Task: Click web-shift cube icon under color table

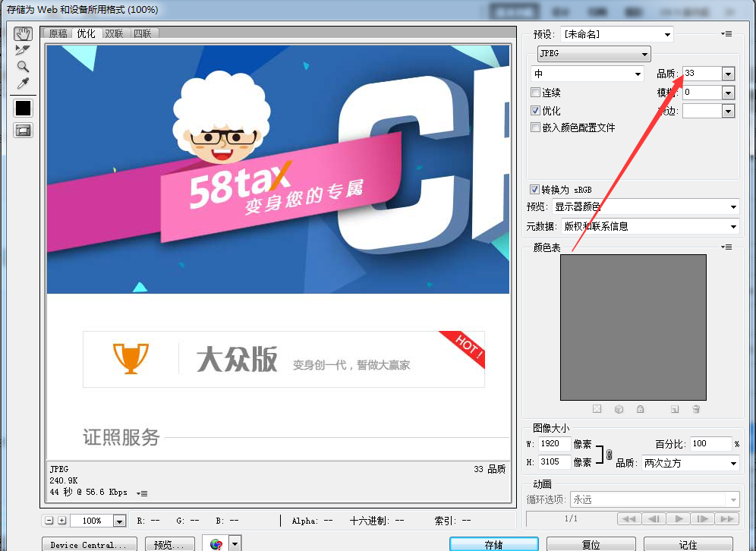Action: pos(619,409)
